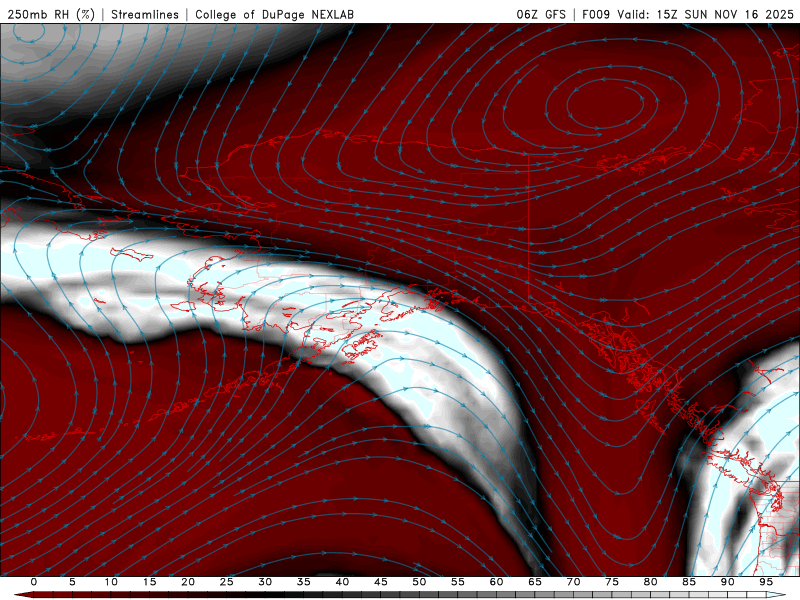Select the color scale label "70"
Screen dimensions: 800x600
coord(573,582)
